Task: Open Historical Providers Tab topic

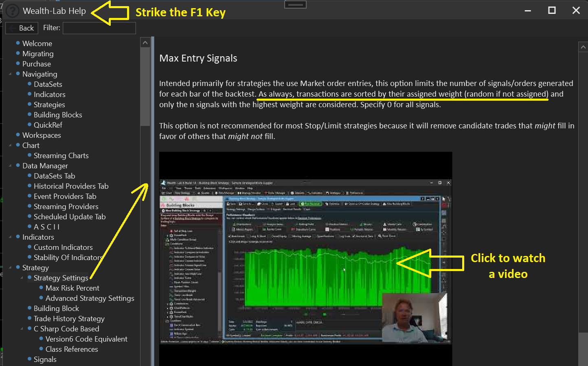Action: (71, 186)
